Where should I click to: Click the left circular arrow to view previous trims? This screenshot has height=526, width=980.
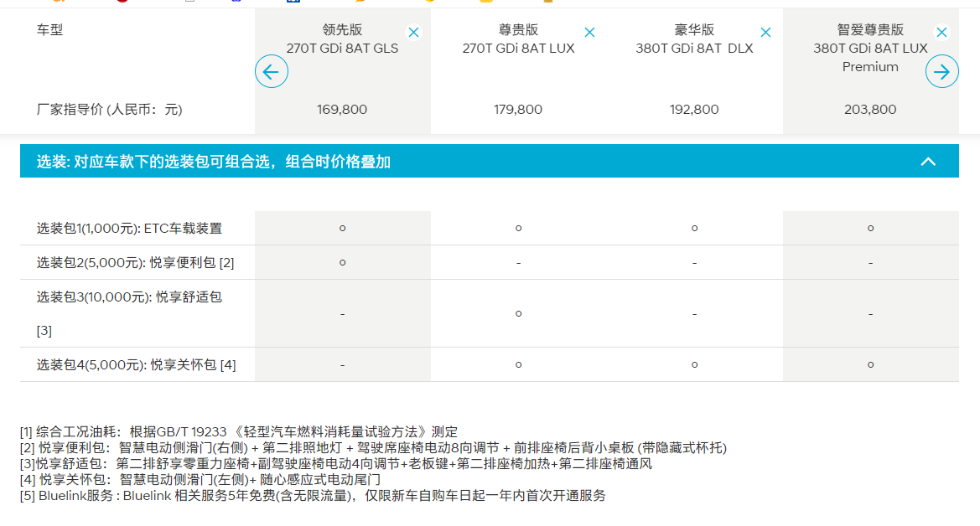coord(271,71)
